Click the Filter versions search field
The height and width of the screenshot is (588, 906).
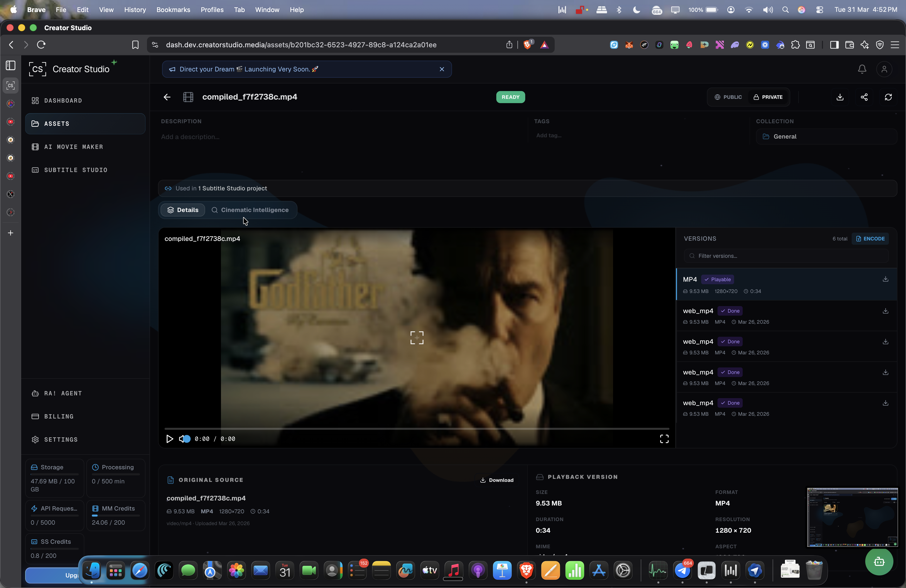click(x=786, y=256)
